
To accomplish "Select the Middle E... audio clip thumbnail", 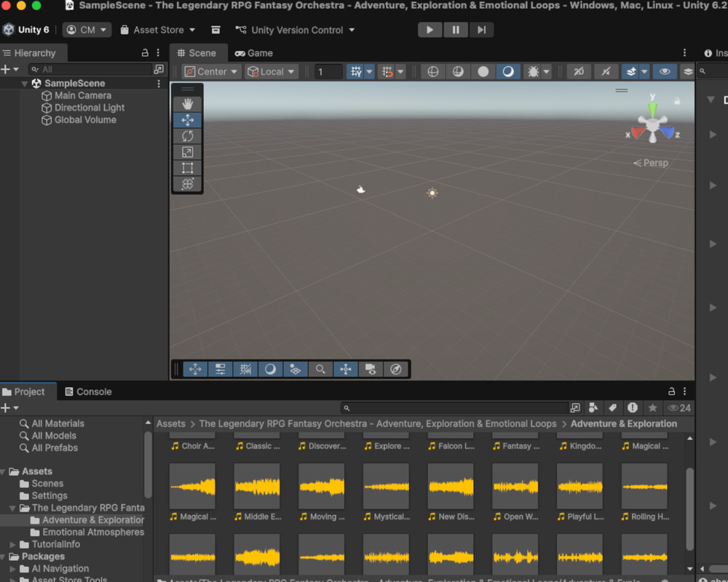I will click(x=256, y=486).
